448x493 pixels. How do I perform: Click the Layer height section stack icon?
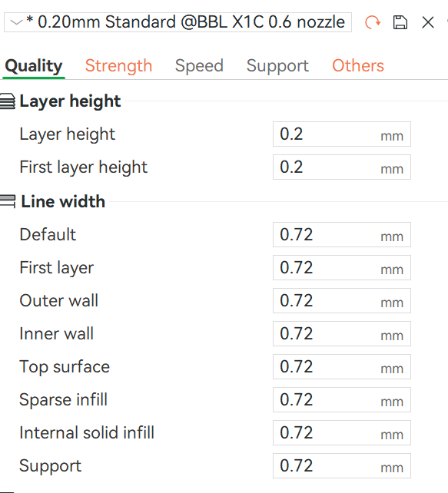(x=8, y=101)
